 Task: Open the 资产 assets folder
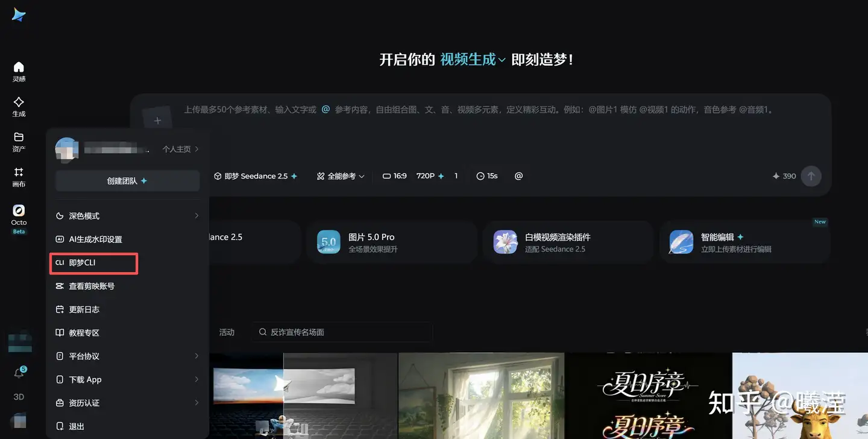19,142
